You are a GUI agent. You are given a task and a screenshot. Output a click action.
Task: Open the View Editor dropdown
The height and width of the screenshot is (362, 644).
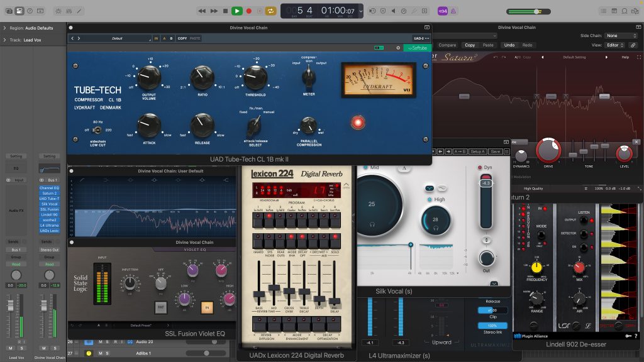click(x=613, y=45)
